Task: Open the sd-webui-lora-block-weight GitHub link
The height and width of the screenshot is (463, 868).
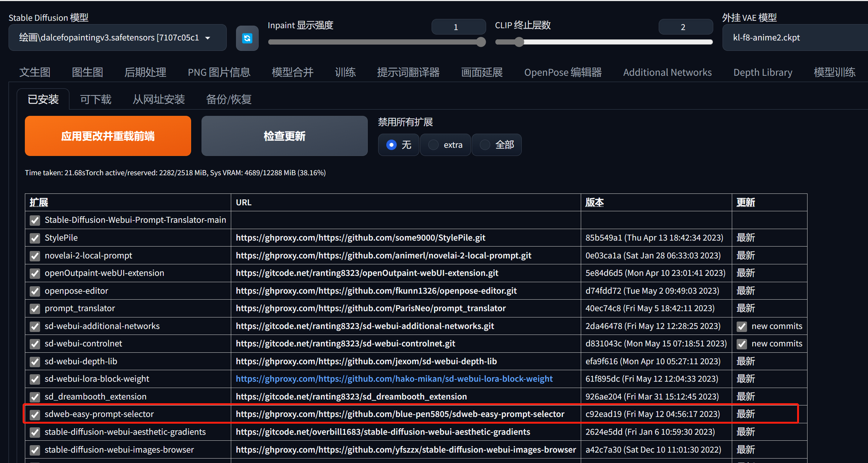Action: [x=394, y=379]
